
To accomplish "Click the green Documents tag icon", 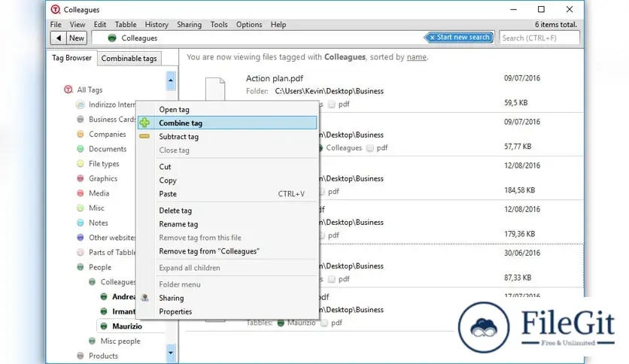I will 81,149.
